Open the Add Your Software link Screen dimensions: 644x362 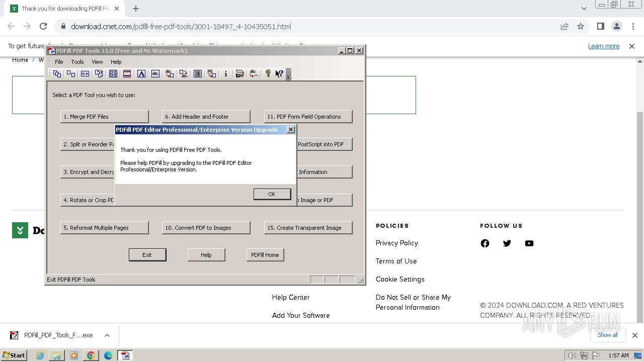coord(301,315)
